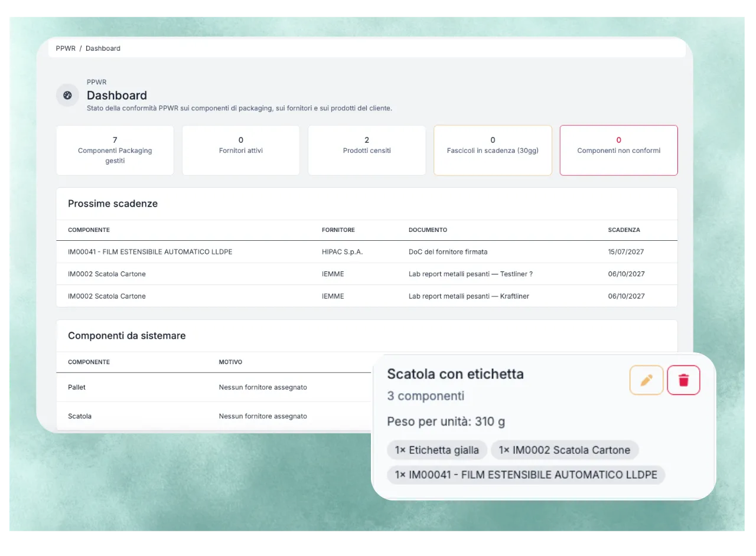Image resolution: width=756 pixels, height=556 pixels.
Task: Open the PPWR breadcrumb link
Action: click(66, 48)
